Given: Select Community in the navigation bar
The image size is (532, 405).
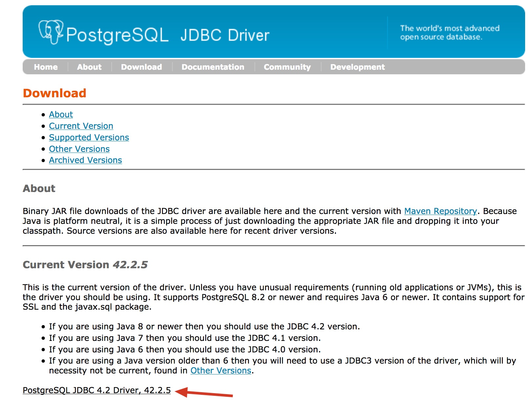Looking at the screenshot, I should tap(287, 67).
